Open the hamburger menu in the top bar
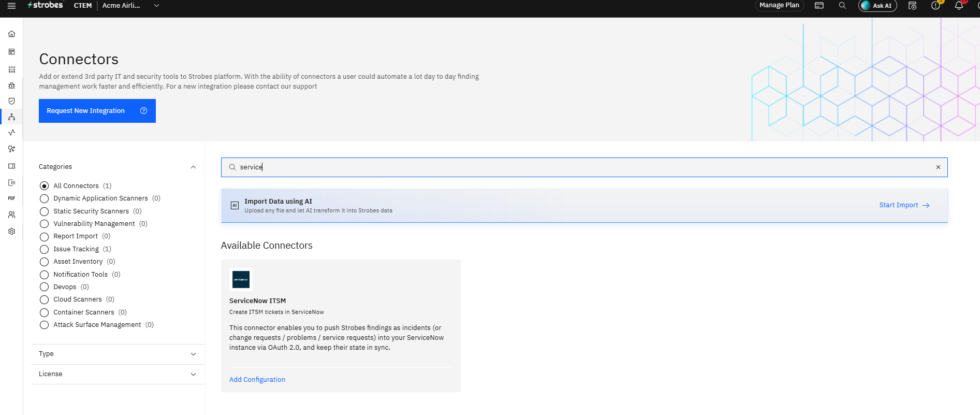The image size is (980, 415). click(11, 6)
